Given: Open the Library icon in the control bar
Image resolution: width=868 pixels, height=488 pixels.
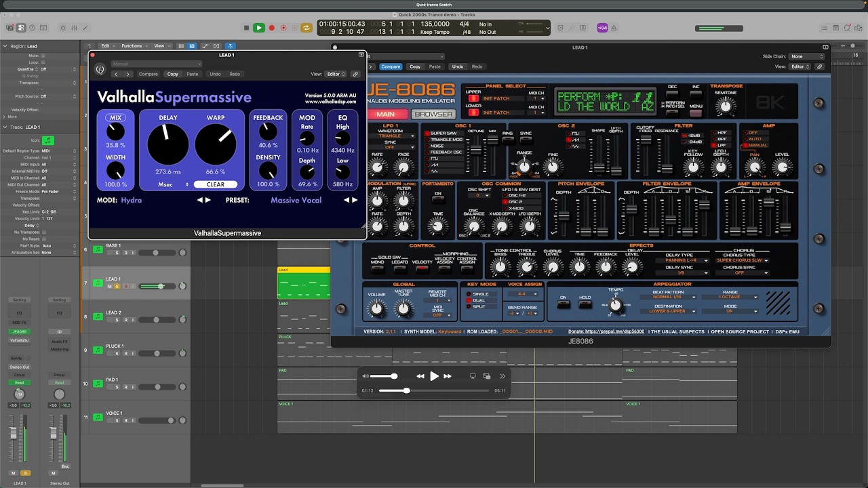Looking at the screenshot, I should point(10,28).
